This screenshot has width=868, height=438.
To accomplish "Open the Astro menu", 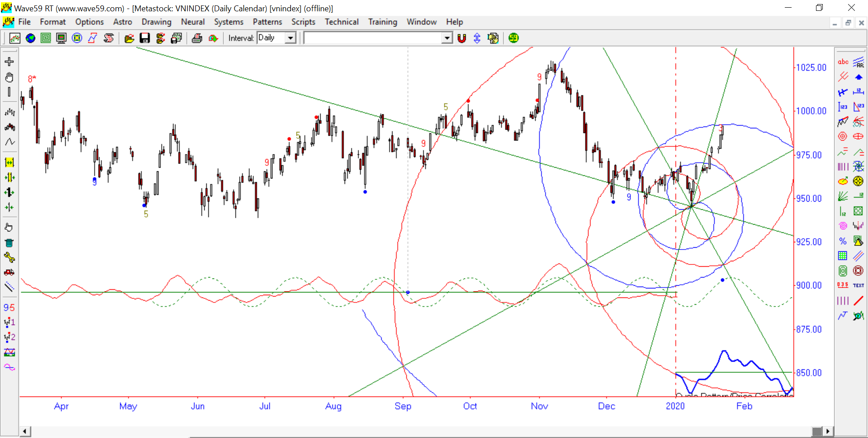I will [x=123, y=22].
